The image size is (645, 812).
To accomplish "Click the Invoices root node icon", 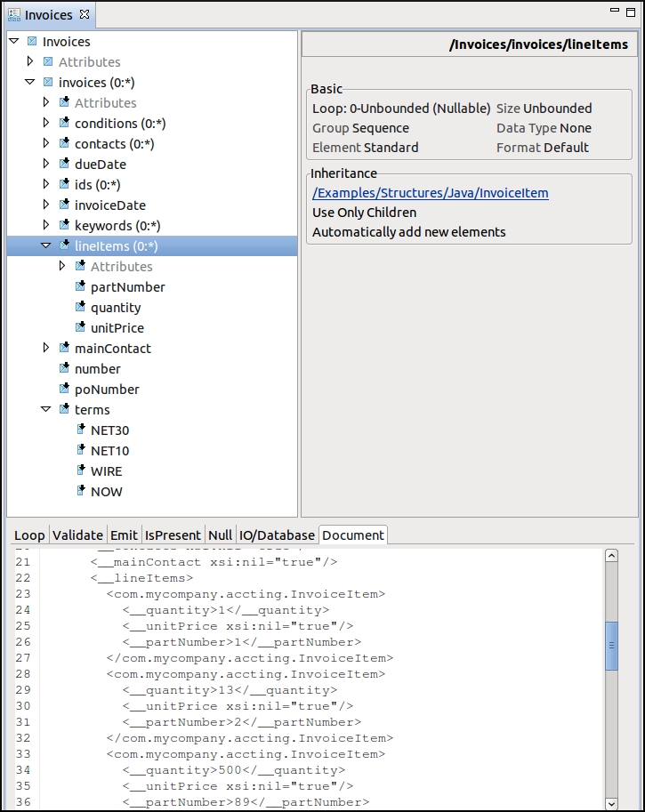I will (x=32, y=42).
